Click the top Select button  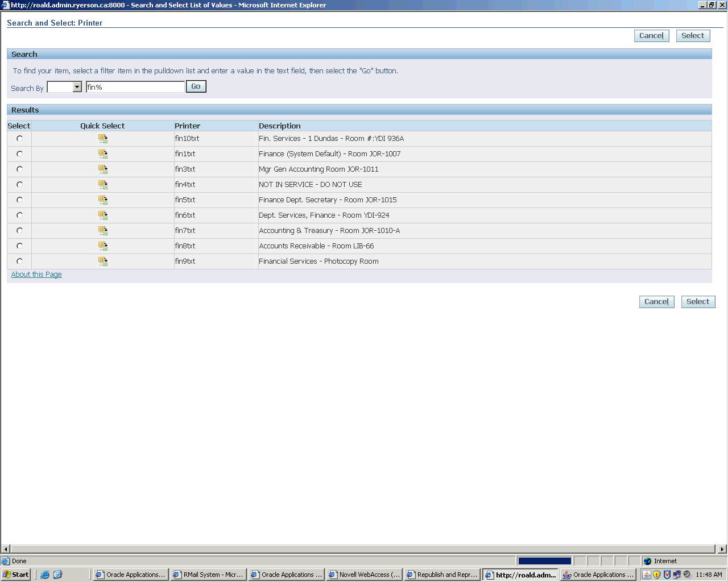pyautogui.click(x=693, y=36)
